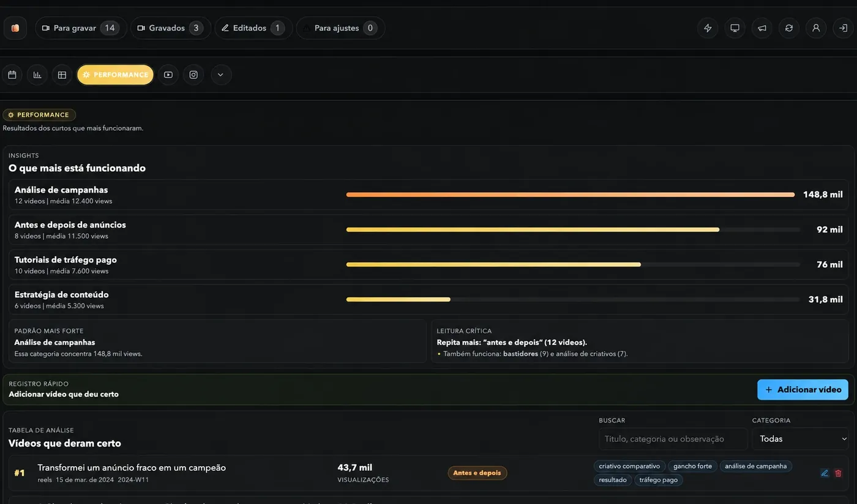Viewport: 857px width, 504px height.
Task: Open the calendar view icon
Action: pyautogui.click(x=12, y=75)
